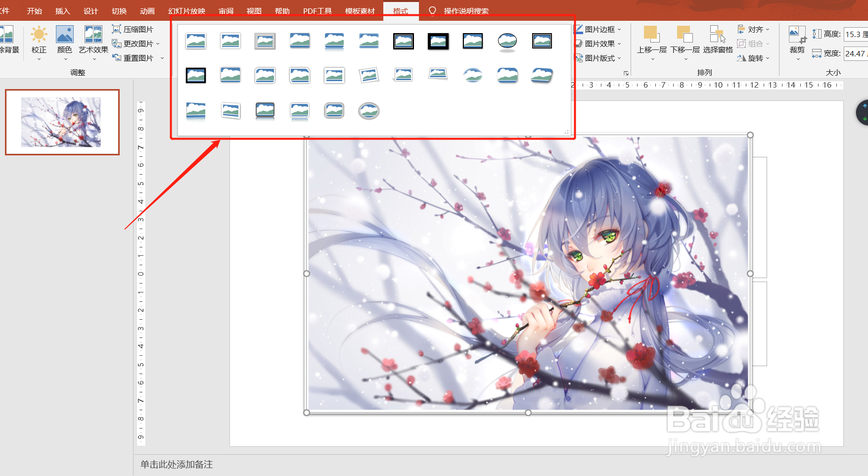The height and width of the screenshot is (476, 868).
Task: Click the 组合 group button
Action: [754, 44]
